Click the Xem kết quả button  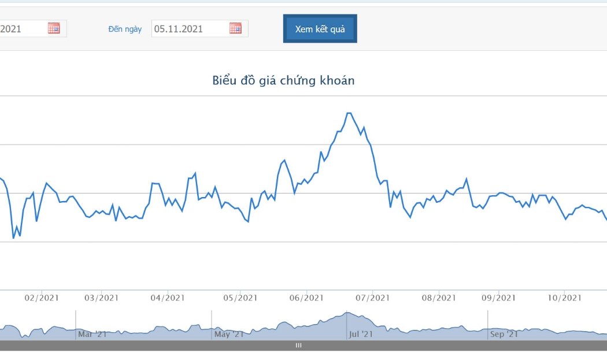click(320, 29)
